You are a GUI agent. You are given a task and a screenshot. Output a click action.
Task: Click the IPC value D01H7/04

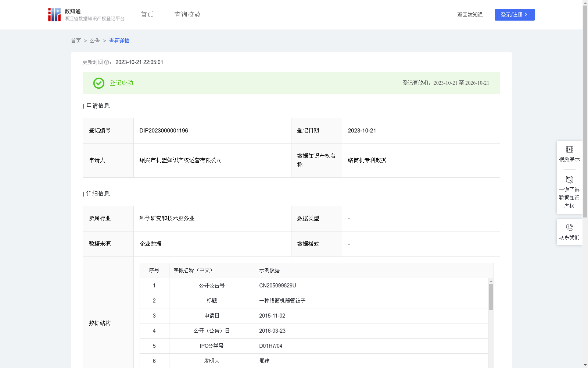(x=271, y=346)
